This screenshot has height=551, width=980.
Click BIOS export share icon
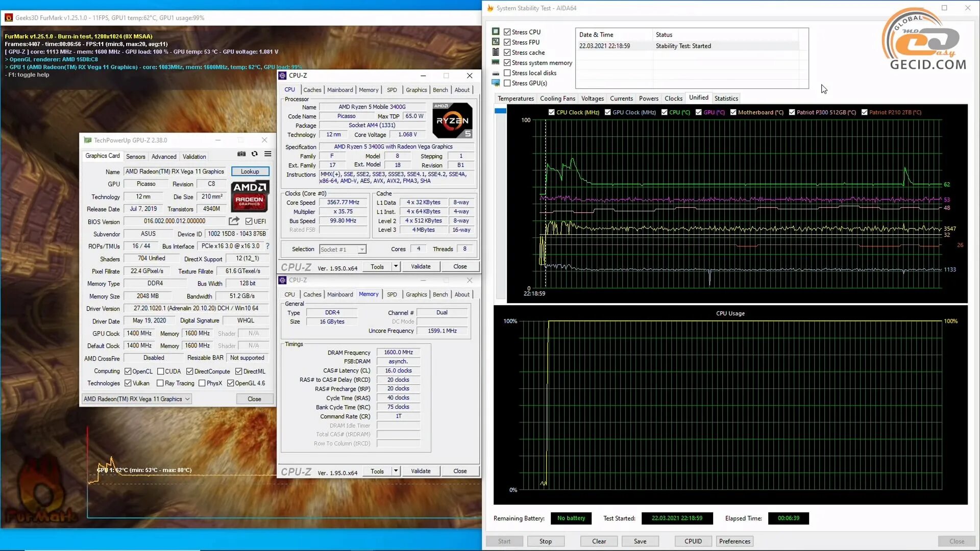point(234,221)
